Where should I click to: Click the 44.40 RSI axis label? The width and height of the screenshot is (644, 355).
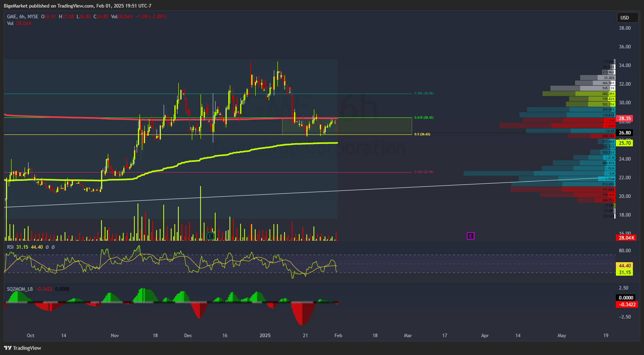click(x=625, y=266)
